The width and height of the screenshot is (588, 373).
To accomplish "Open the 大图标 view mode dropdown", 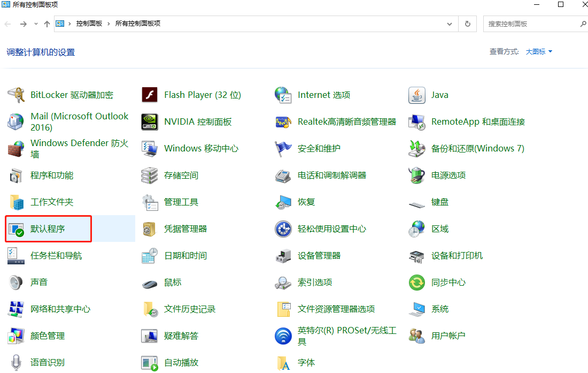I will 539,51.
